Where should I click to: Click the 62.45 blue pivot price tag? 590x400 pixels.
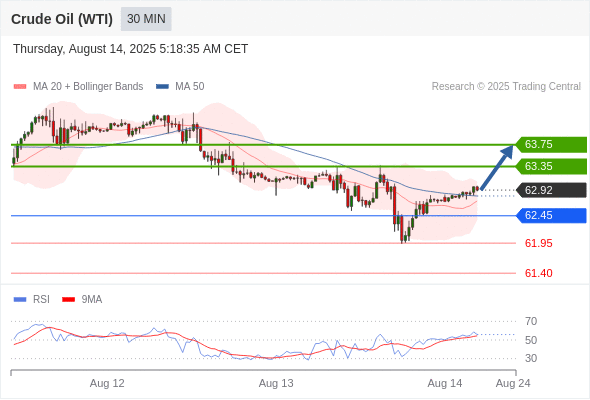pos(551,216)
